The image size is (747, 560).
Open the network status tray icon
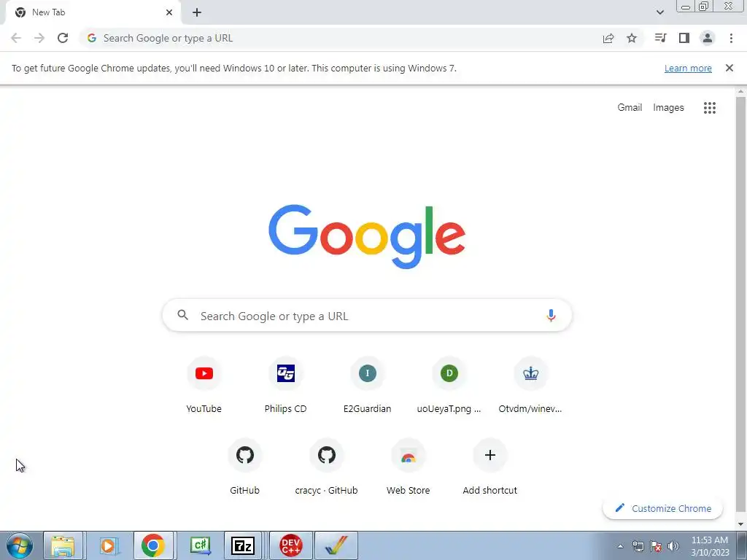[x=638, y=546]
